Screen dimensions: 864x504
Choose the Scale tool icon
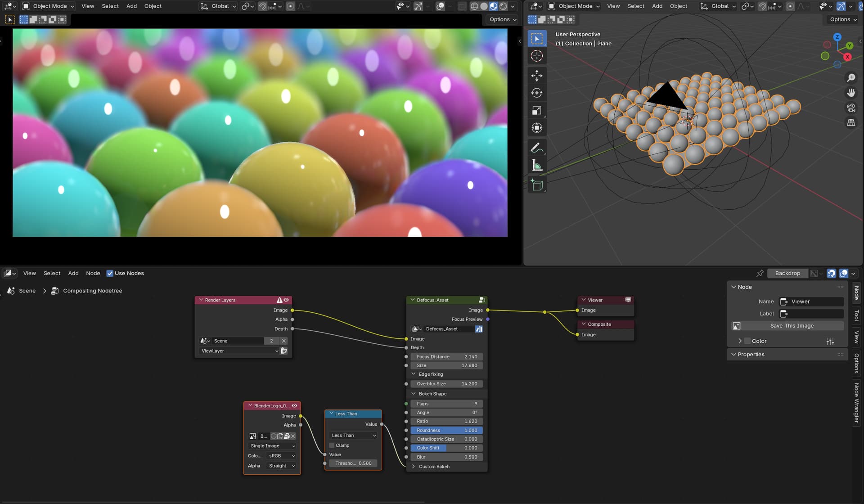tap(537, 111)
